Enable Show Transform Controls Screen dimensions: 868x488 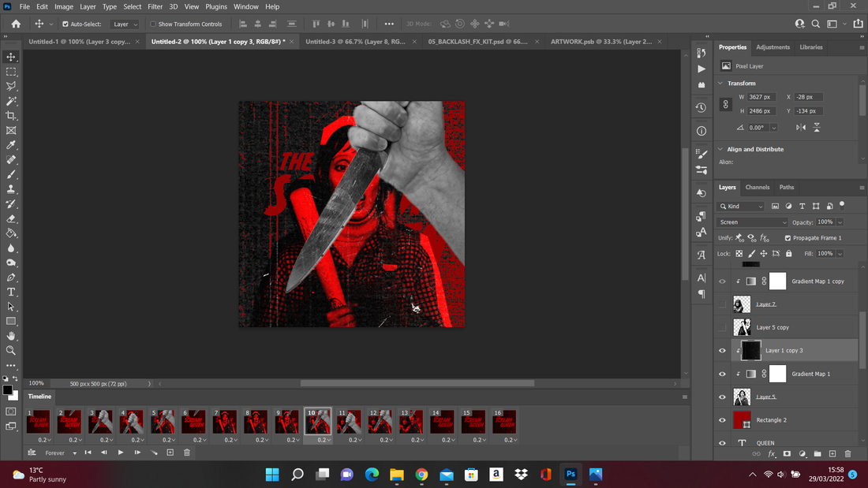coord(153,24)
